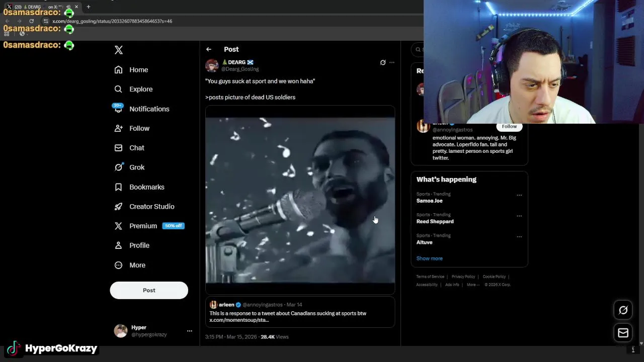
Task: Click the browser address bar URL
Action: pyautogui.click(x=112, y=21)
